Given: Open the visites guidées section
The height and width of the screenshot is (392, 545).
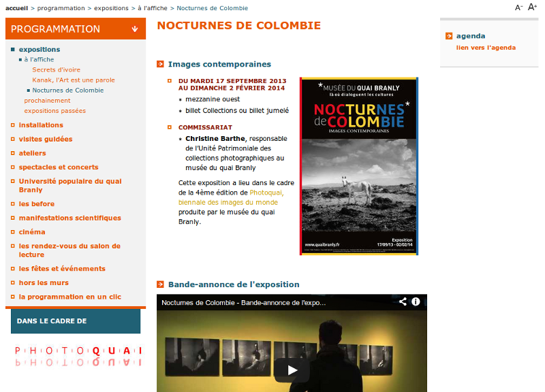Looking at the screenshot, I should point(46,139).
